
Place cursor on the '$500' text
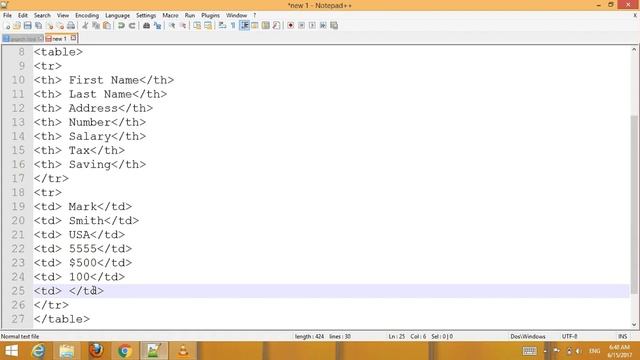pyautogui.click(x=83, y=263)
